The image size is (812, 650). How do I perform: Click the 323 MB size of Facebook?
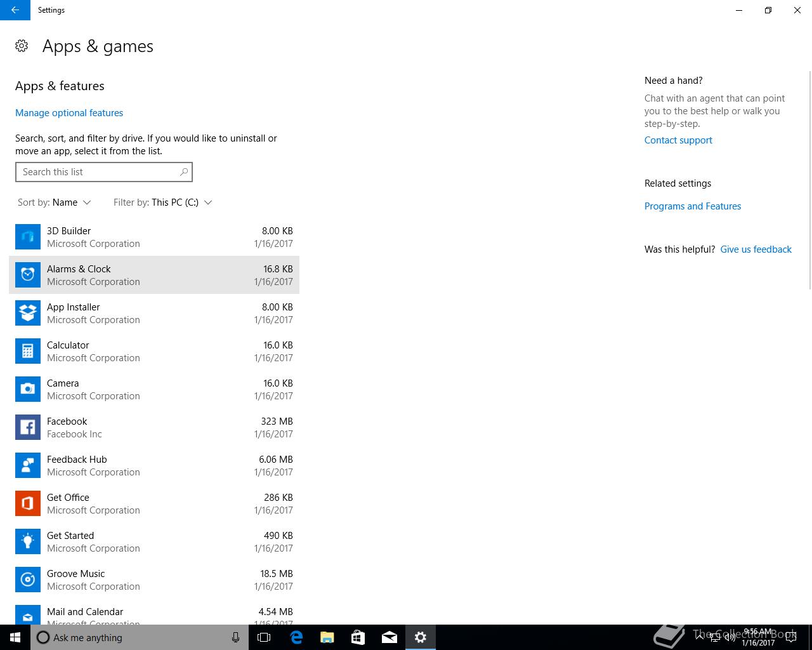click(277, 421)
